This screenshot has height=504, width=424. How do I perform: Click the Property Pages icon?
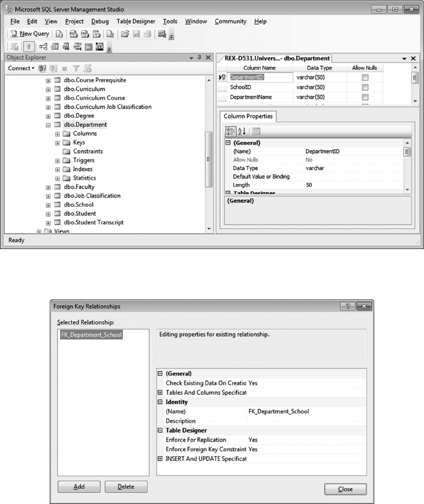tap(256, 131)
